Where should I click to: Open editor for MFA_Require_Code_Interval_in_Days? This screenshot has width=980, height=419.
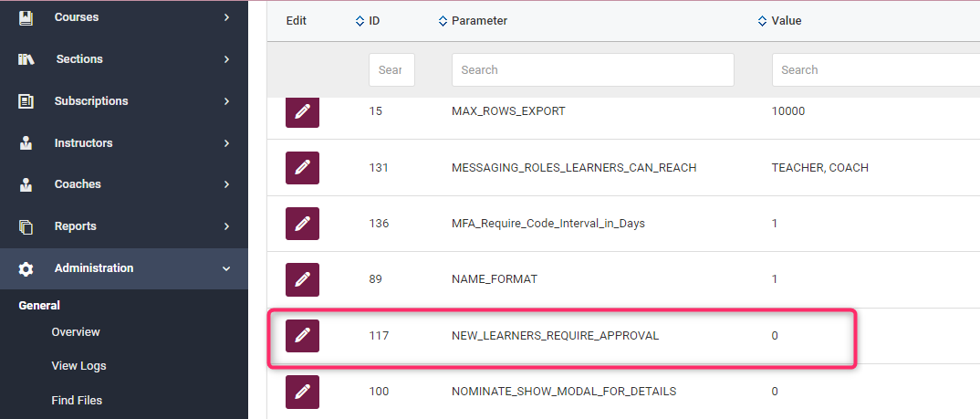click(302, 224)
